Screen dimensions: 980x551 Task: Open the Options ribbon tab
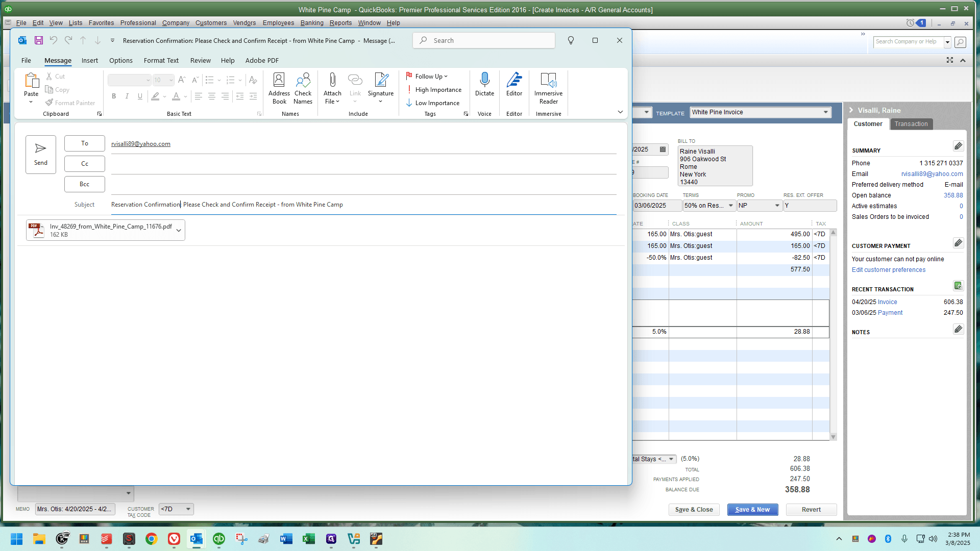pyautogui.click(x=121, y=60)
